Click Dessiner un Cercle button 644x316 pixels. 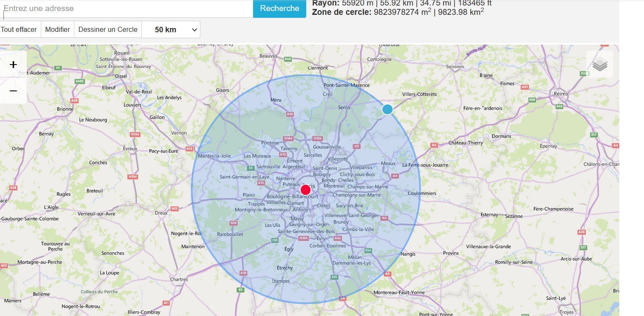point(108,30)
